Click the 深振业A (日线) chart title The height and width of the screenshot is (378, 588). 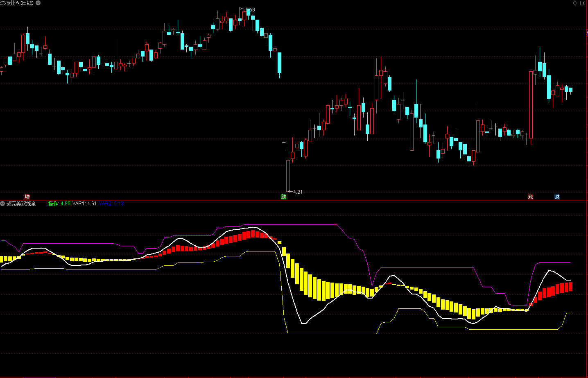[x=17, y=3]
